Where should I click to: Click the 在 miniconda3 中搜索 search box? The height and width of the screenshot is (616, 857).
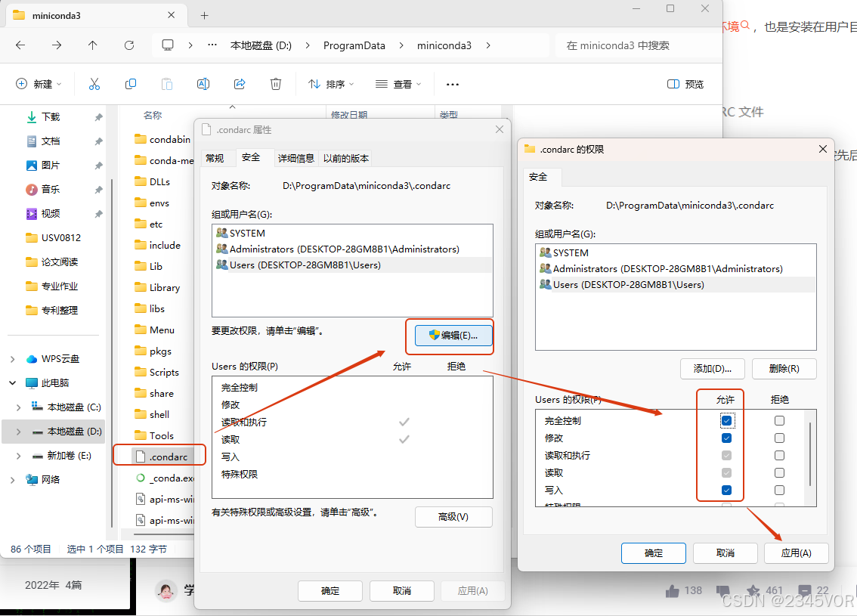[x=637, y=45]
